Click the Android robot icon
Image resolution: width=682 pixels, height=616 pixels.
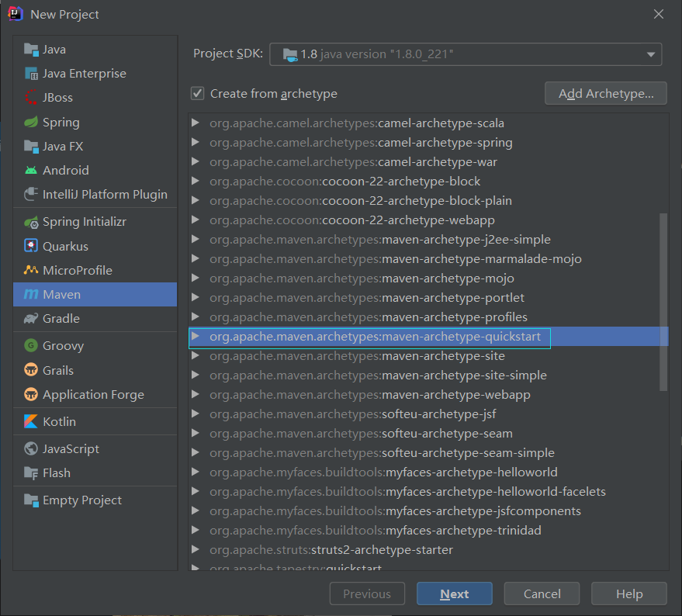[31, 170]
